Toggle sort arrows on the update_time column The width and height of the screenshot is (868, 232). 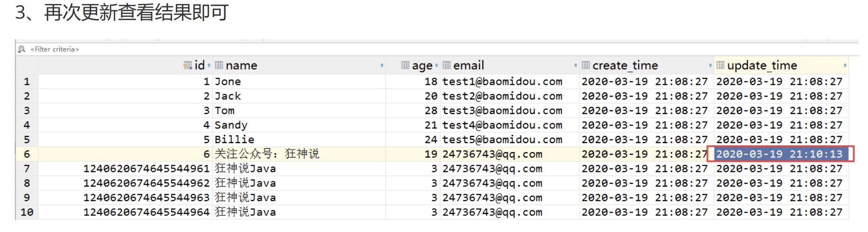(845, 65)
